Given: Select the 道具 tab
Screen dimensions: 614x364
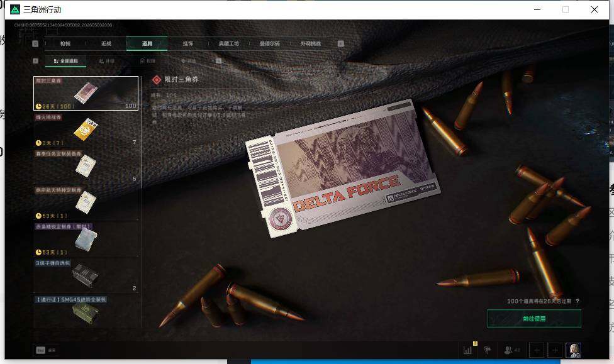Looking at the screenshot, I should [x=147, y=43].
